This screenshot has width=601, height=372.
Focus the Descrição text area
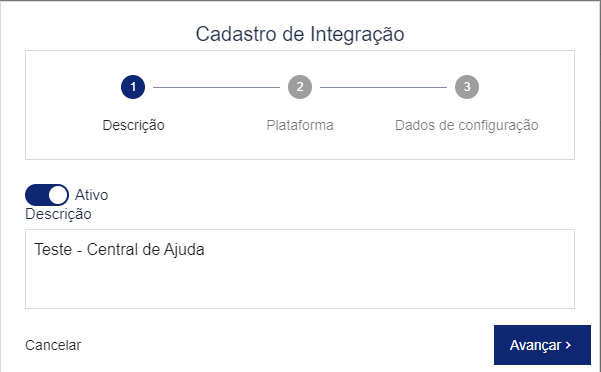click(x=300, y=269)
